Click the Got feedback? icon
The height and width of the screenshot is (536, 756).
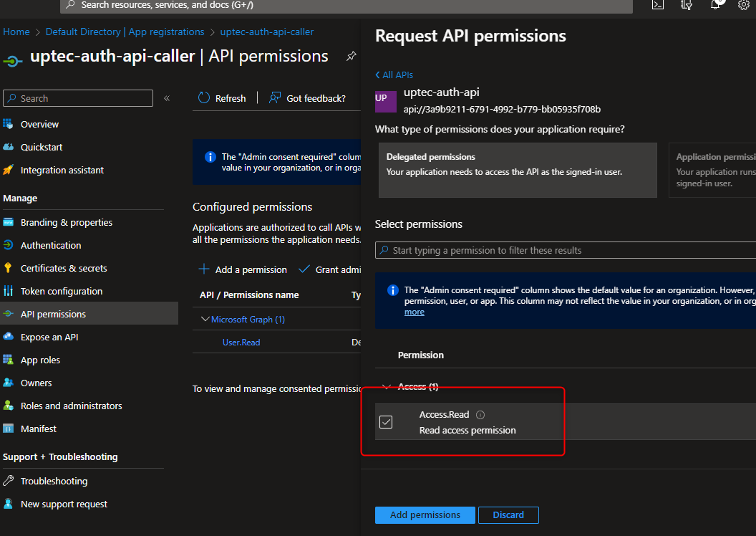pyautogui.click(x=275, y=98)
